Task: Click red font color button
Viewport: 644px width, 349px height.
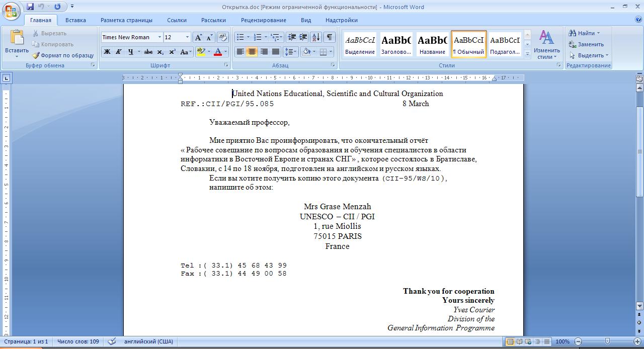Action: (217, 52)
